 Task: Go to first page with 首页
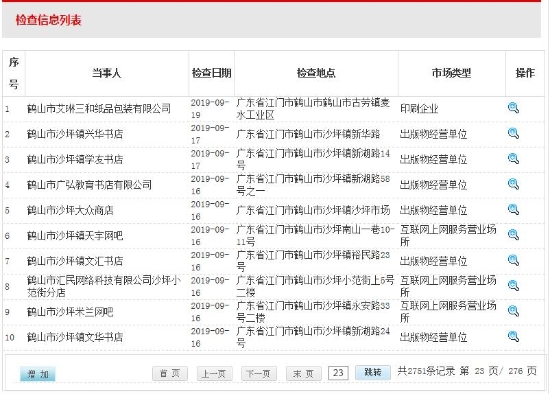tap(170, 373)
